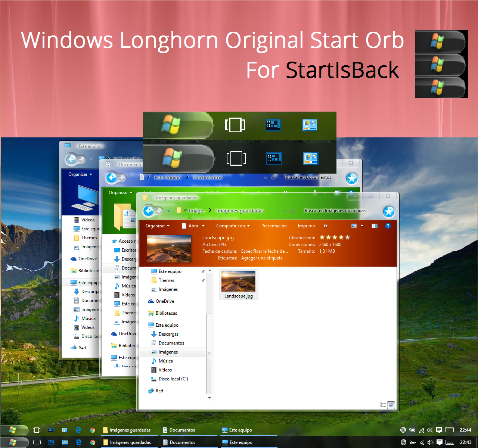The image size is (478, 448).
Task: Set Landscape.jpg rating to three stars
Action: (335, 237)
